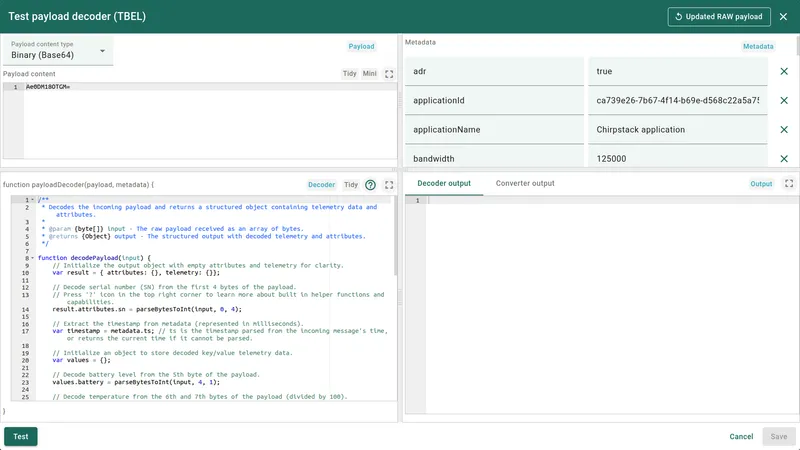The image size is (800, 450).
Task: Click code line 'result.attributes.sn = parseBytesToInt'
Action: coord(147,309)
